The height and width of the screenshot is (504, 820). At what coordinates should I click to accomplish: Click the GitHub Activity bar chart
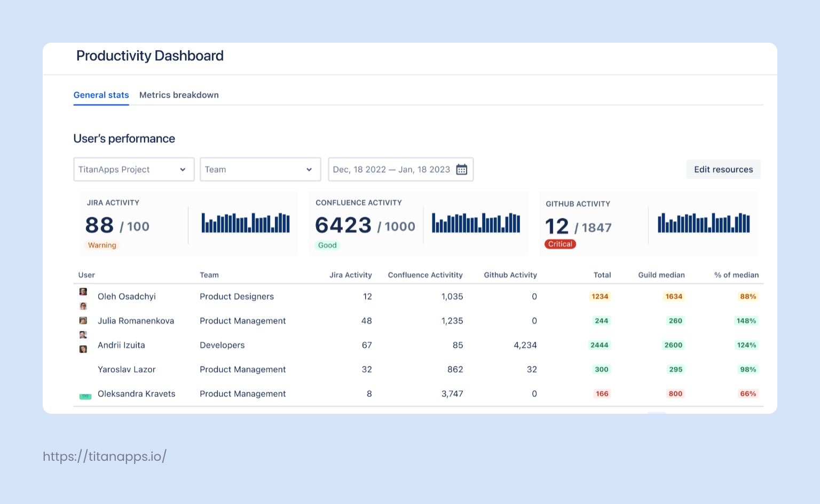tap(703, 223)
